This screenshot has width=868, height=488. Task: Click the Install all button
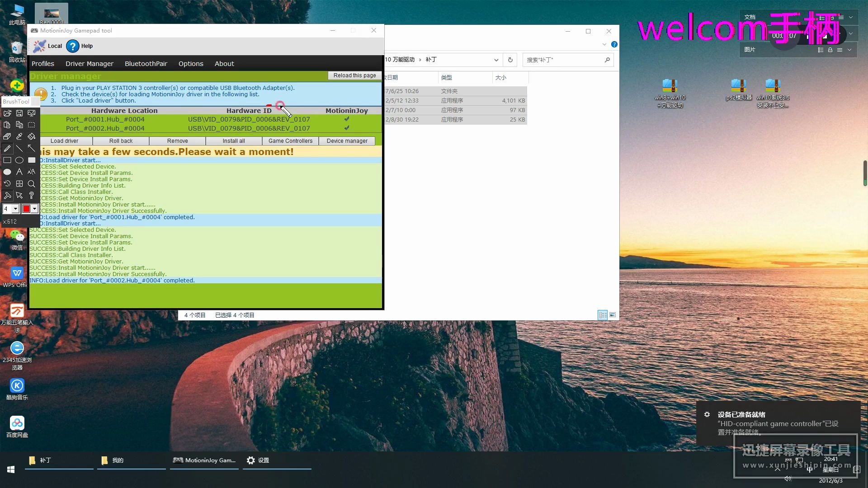tap(234, 141)
